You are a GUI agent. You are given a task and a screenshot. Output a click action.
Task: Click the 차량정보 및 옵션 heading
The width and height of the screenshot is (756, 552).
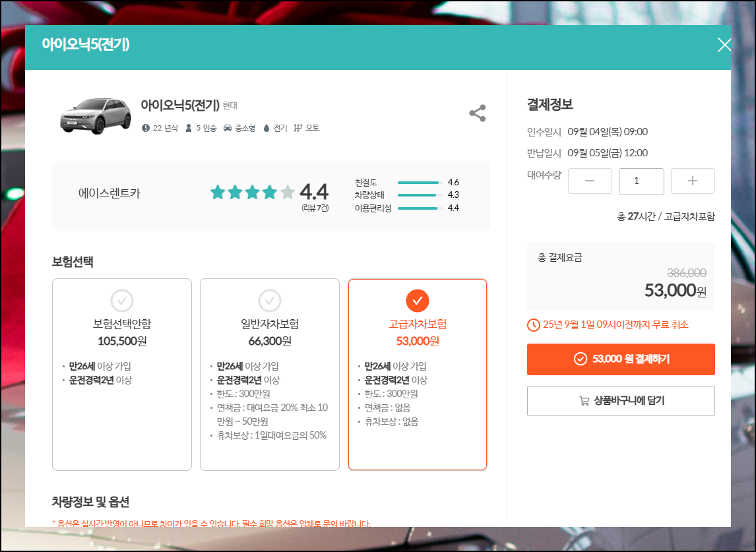pos(90,502)
